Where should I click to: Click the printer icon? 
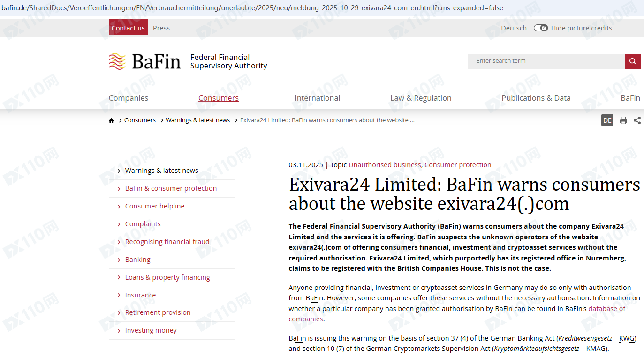[623, 120]
